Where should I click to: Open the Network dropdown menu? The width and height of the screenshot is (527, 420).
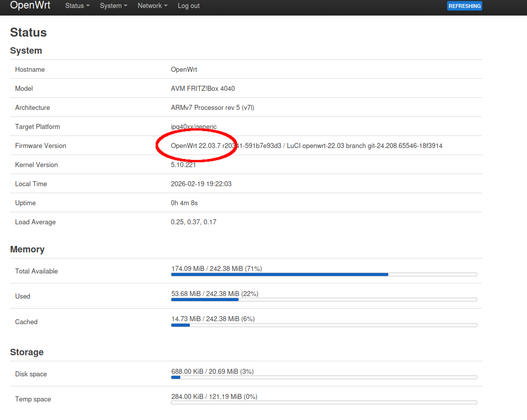(x=152, y=6)
